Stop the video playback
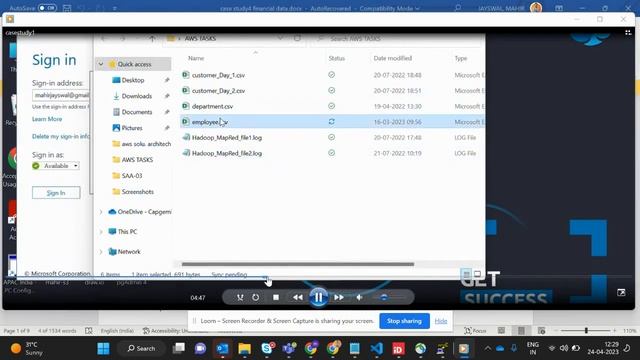The height and width of the screenshot is (360, 640). point(276,298)
